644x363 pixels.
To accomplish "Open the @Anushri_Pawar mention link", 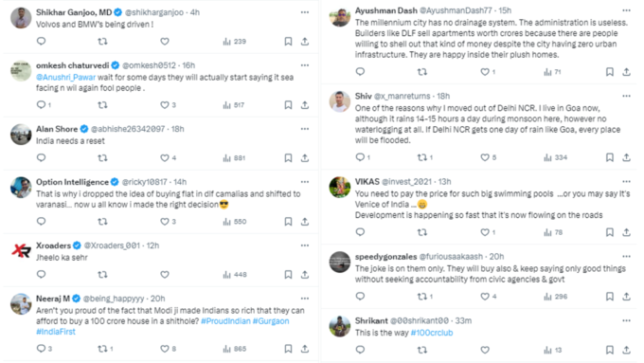I will 65,78.
